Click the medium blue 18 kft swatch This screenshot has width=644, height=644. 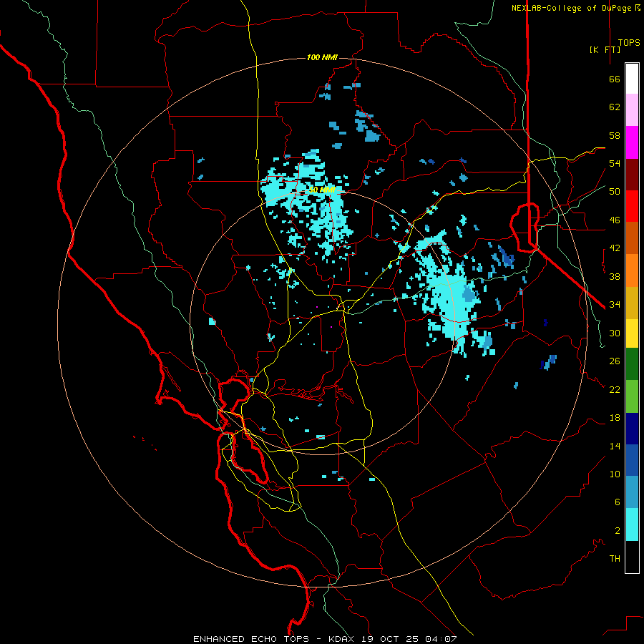(x=632, y=460)
